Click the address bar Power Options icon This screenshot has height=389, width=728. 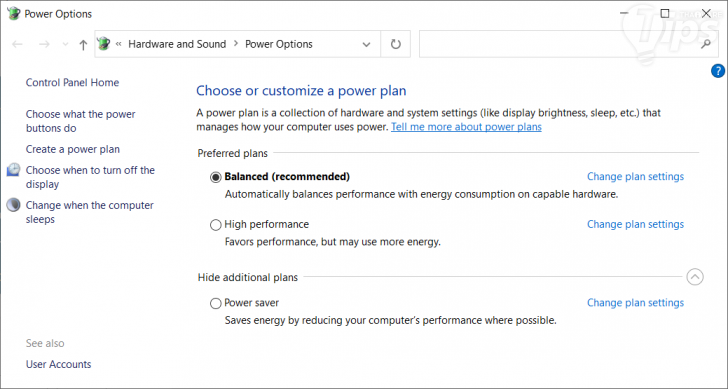104,44
